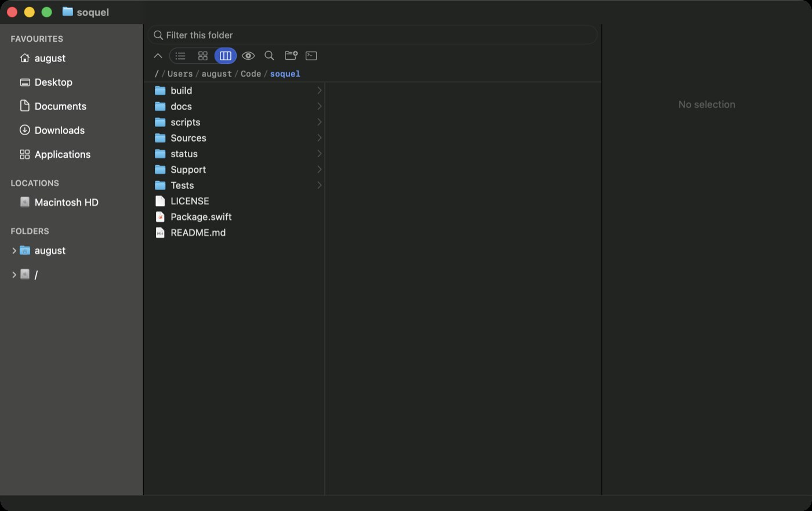Click the README.md markdown icon
Viewport: 812px width, 511px height.
click(160, 233)
